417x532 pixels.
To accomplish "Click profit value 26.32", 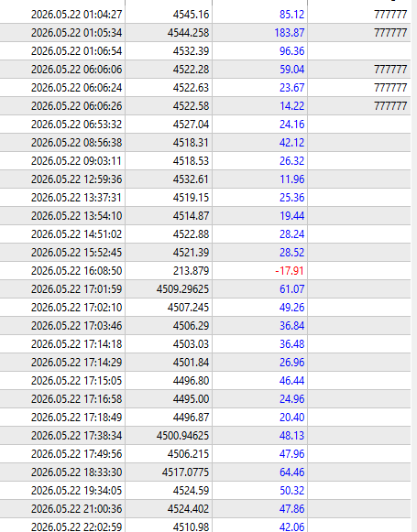I will click(x=291, y=161).
